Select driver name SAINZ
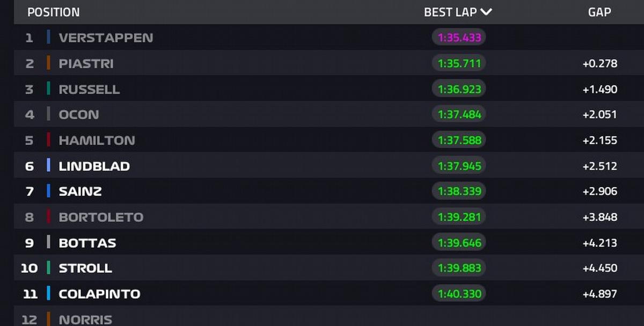Image resolution: width=644 pixels, height=326 pixels. (80, 191)
